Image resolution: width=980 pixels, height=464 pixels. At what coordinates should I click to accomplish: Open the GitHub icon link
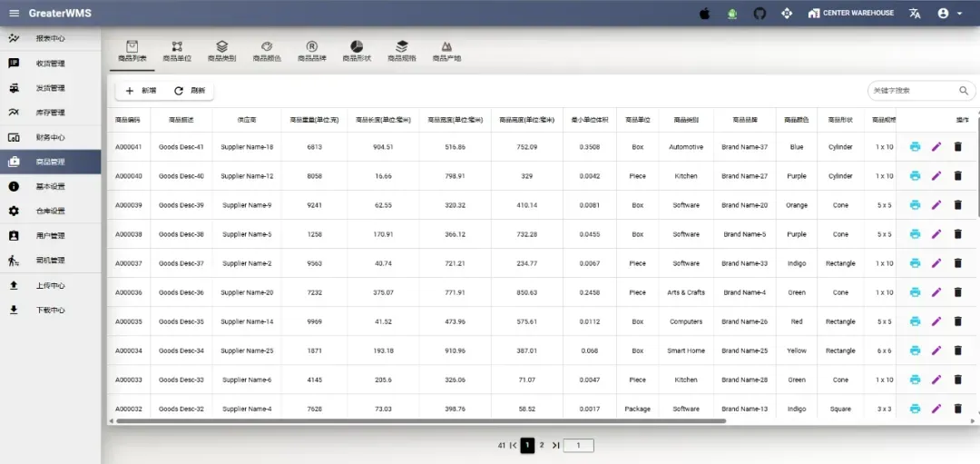pos(759,14)
